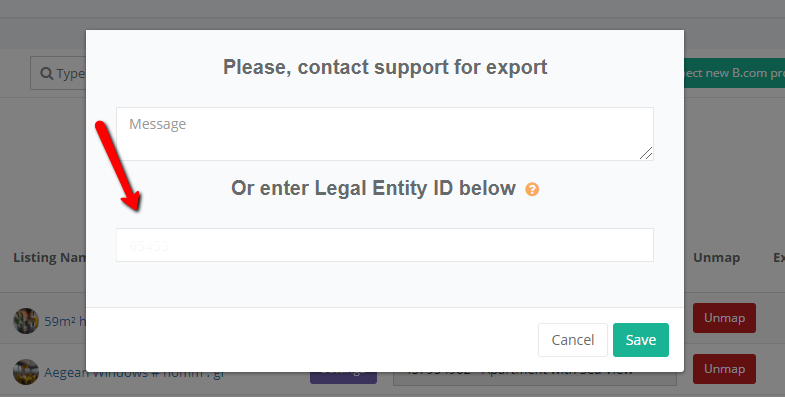
Task: Click the magnifier icon in search box
Action: pos(47,74)
